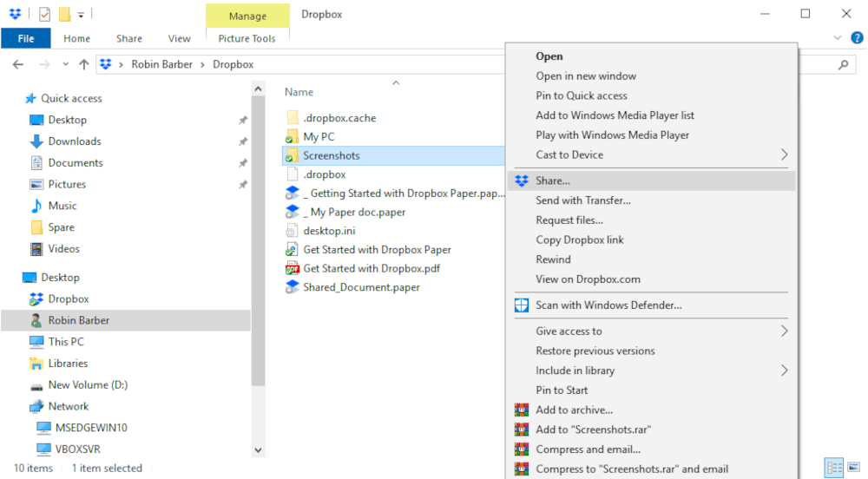Click the navigation pane scrollbar up arrow
The width and height of the screenshot is (868, 479).
tap(258, 89)
